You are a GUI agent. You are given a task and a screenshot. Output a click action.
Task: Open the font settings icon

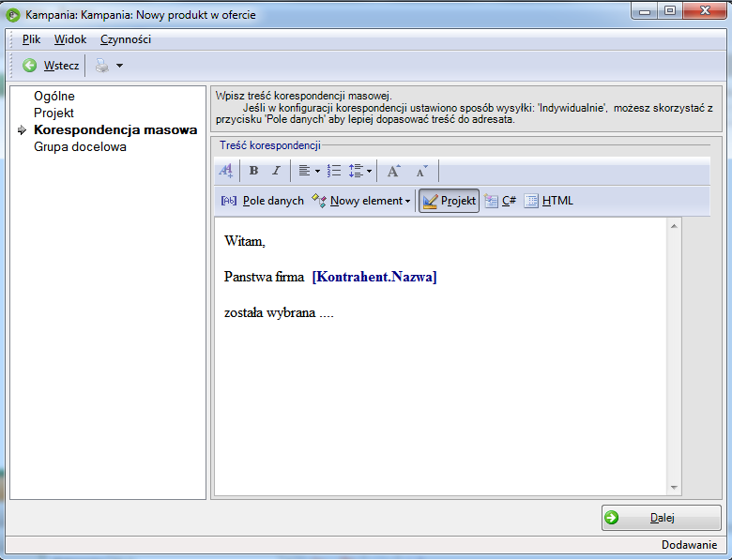226,171
